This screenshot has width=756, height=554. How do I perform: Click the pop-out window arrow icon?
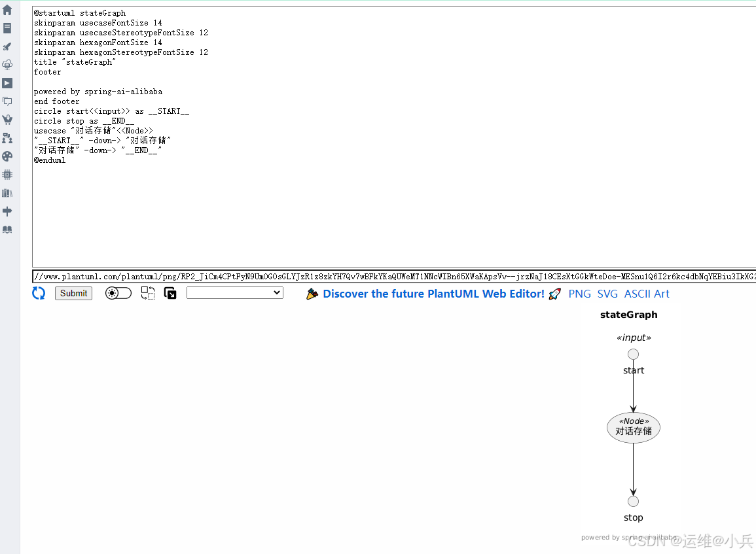click(170, 293)
